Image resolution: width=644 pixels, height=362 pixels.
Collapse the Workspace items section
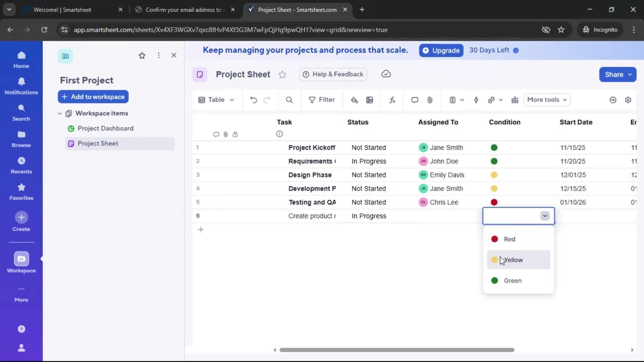(60, 113)
